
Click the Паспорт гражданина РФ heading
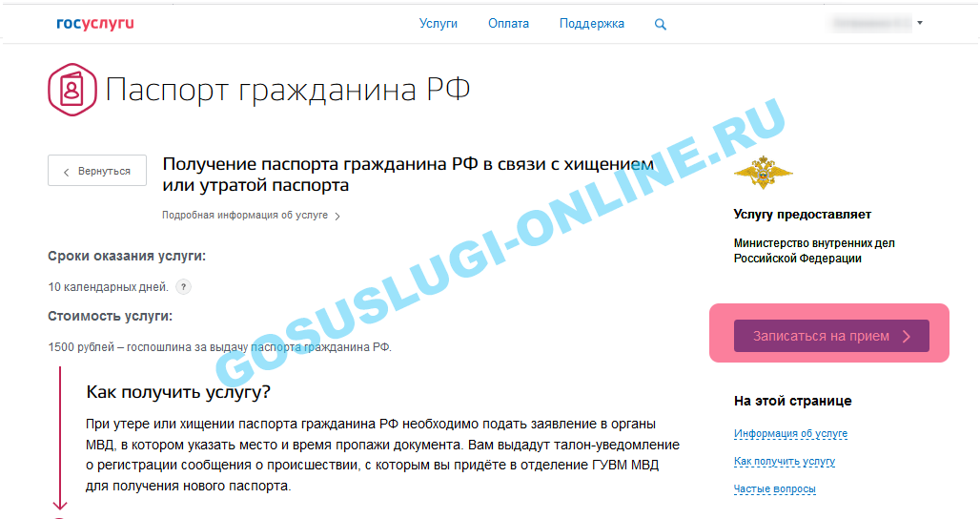click(288, 90)
